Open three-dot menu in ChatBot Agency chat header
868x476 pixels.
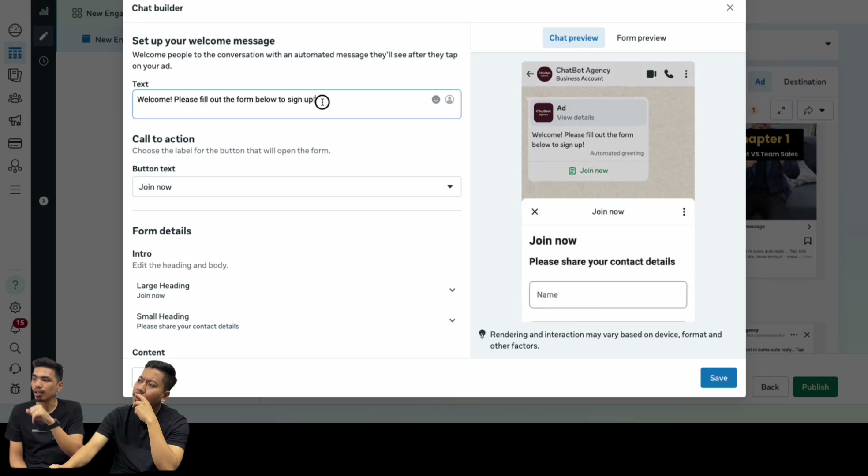686,74
